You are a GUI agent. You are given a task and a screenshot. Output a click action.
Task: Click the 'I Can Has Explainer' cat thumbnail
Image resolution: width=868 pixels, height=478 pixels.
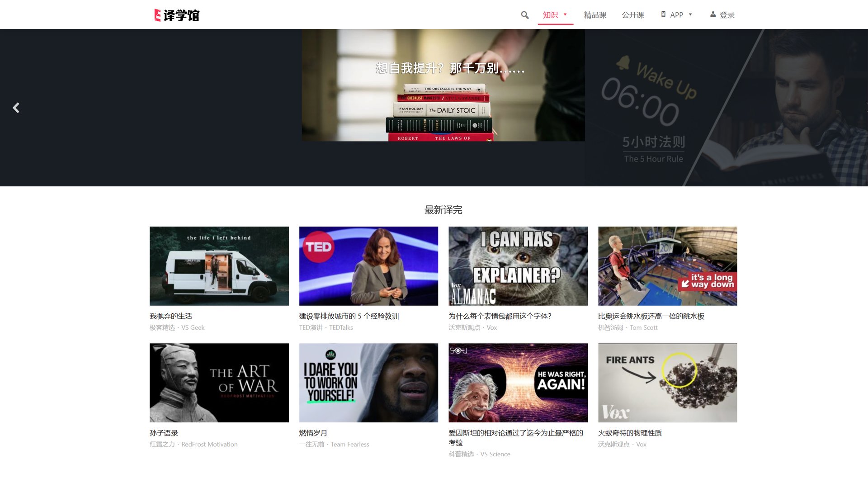518,266
